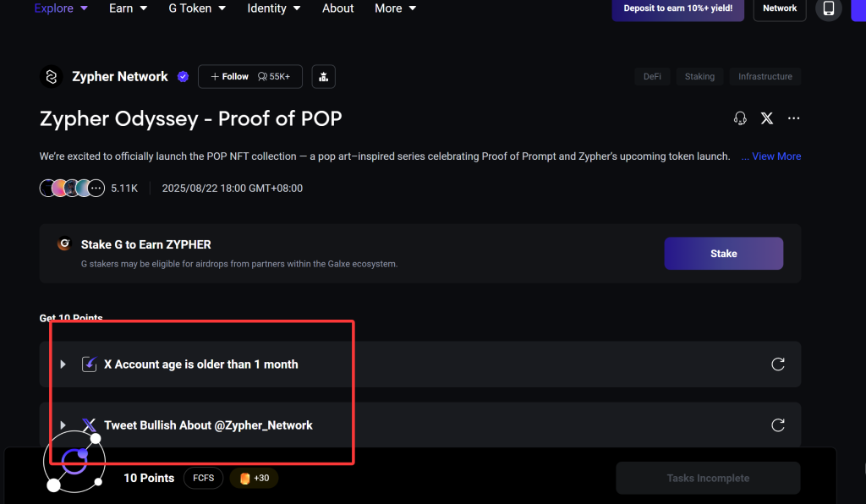Open the Zypher Network space name

tap(120, 77)
